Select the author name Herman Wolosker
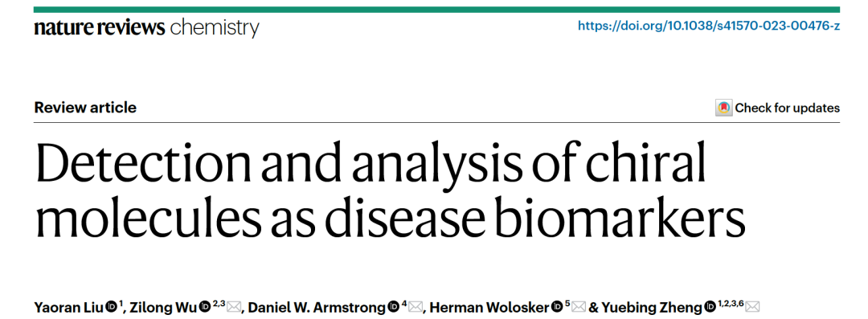 (489, 307)
